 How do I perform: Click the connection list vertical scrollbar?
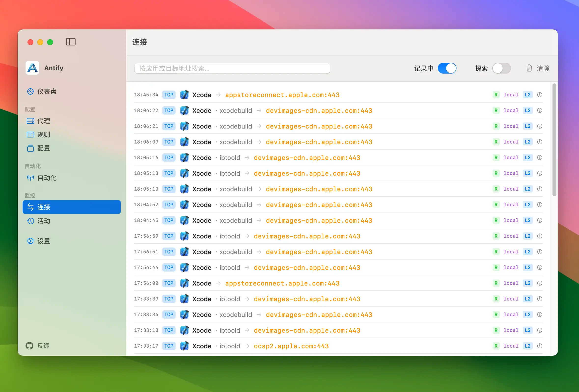(x=554, y=140)
